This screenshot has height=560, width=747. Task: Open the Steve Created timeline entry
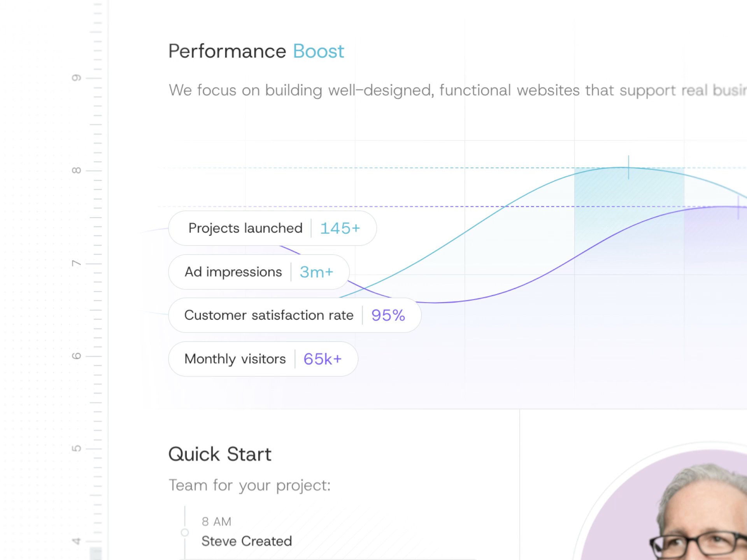(247, 541)
